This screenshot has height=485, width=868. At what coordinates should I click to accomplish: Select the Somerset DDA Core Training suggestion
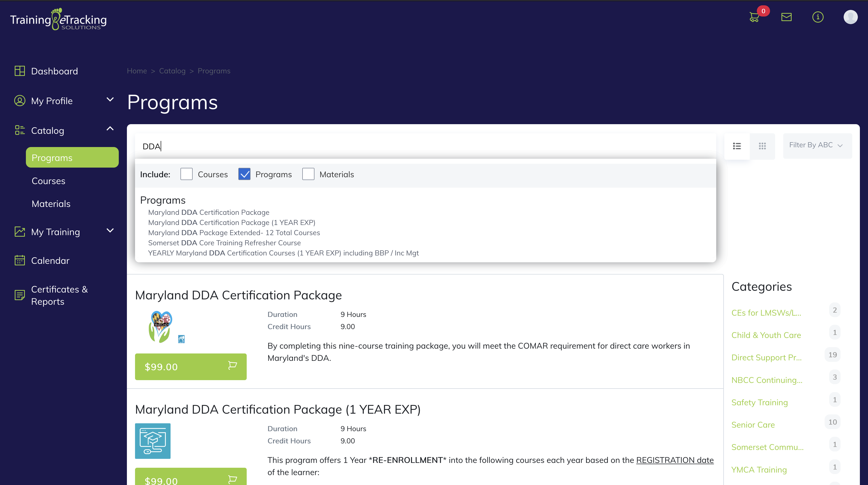[x=224, y=243]
